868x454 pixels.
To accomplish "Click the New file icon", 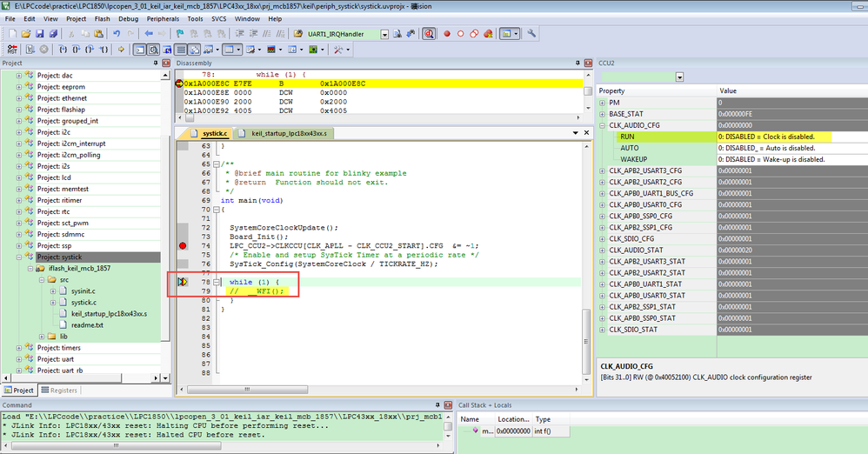I will click(13, 34).
